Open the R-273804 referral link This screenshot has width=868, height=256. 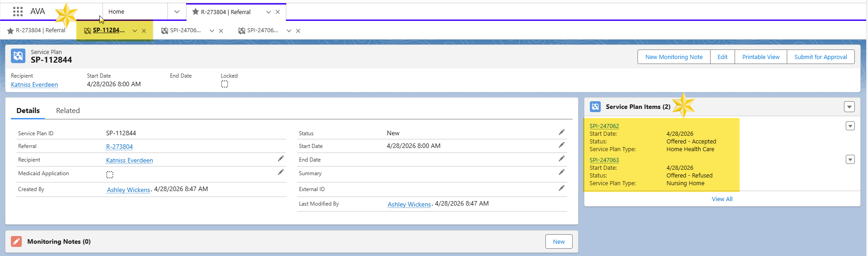[119, 147]
